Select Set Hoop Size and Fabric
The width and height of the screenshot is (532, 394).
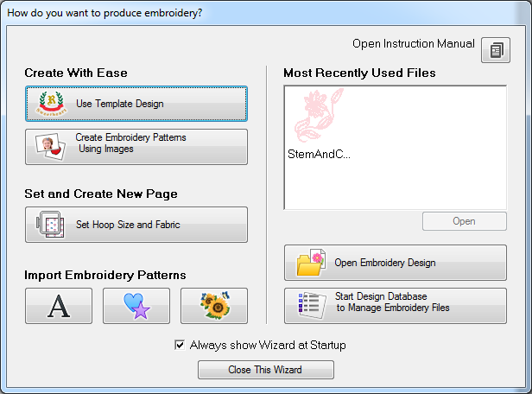point(136,225)
